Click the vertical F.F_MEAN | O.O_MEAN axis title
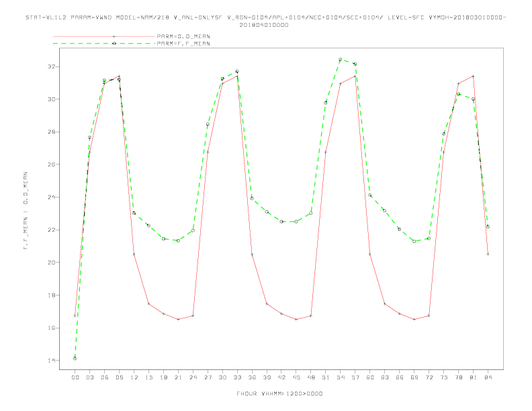This screenshot has width=532, height=411. [26, 210]
